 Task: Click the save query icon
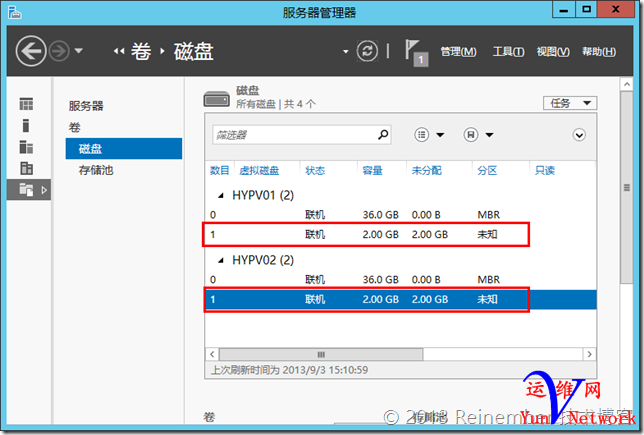471,135
